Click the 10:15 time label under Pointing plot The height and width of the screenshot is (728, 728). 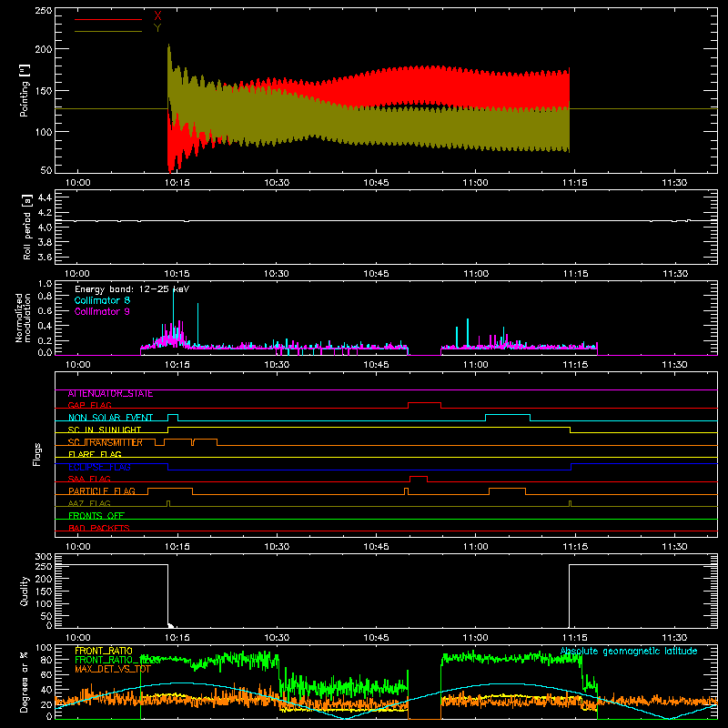177,183
